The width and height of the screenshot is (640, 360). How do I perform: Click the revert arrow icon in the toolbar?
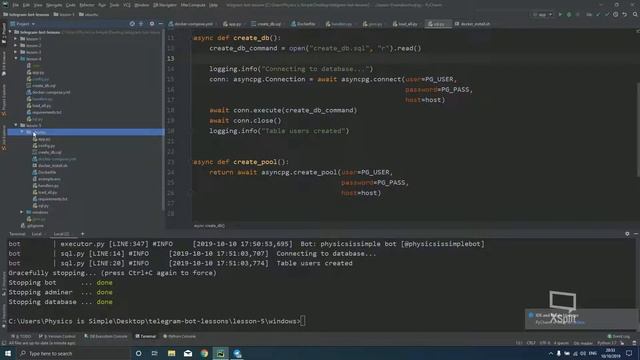[624, 14]
